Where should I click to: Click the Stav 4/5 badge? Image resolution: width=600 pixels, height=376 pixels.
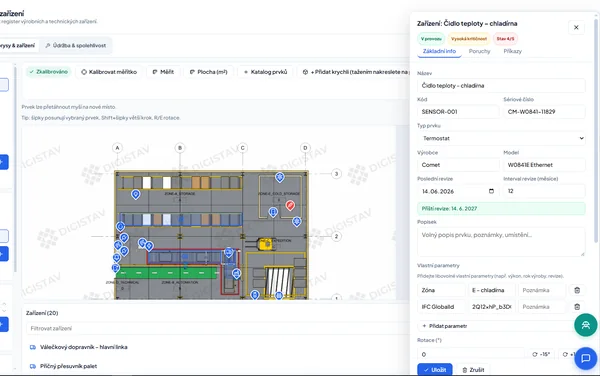click(505, 39)
